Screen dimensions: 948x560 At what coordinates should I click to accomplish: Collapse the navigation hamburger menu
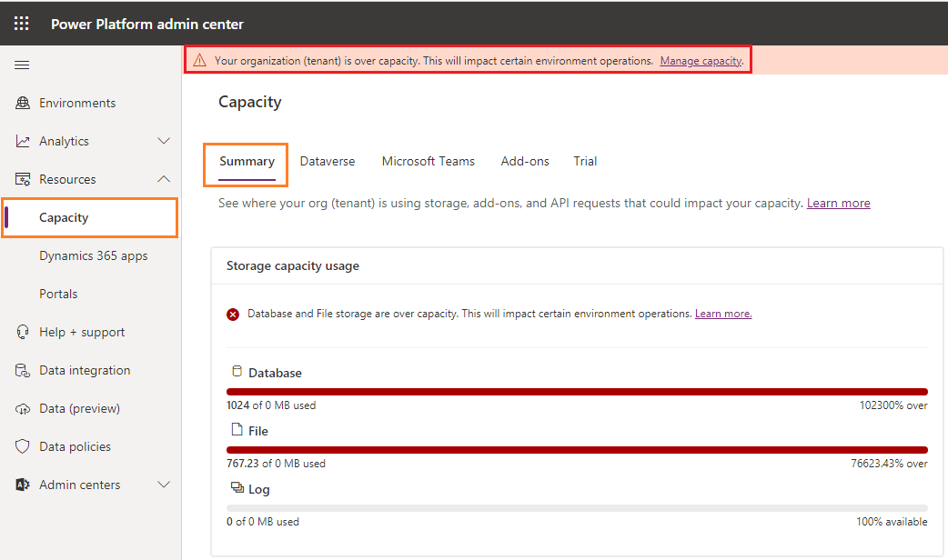pyautogui.click(x=22, y=65)
